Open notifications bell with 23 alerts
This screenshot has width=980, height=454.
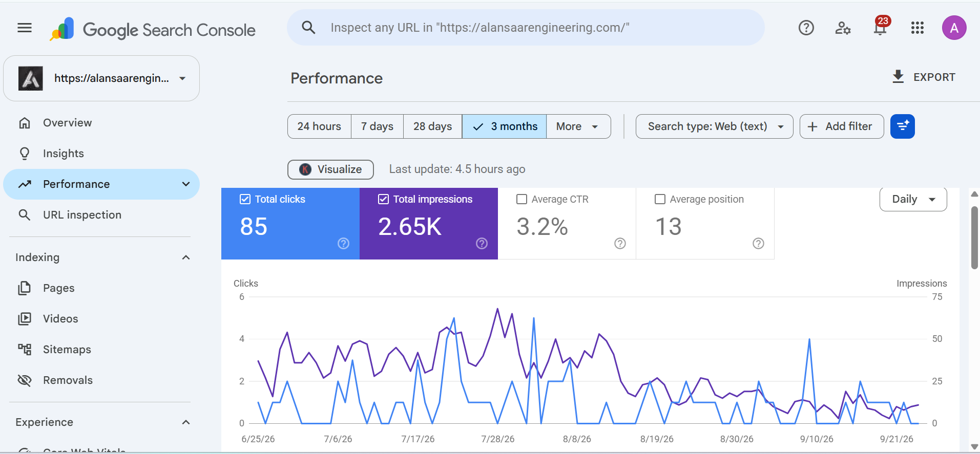pos(881,26)
